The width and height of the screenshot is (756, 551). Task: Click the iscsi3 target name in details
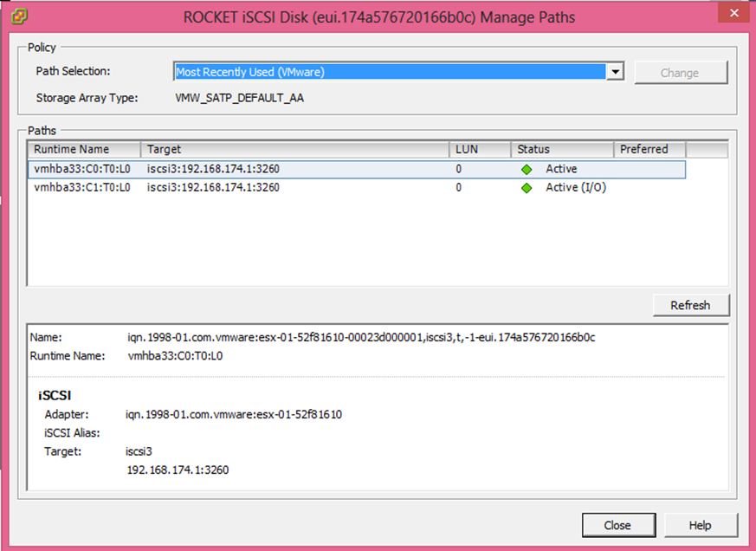coord(139,451)
